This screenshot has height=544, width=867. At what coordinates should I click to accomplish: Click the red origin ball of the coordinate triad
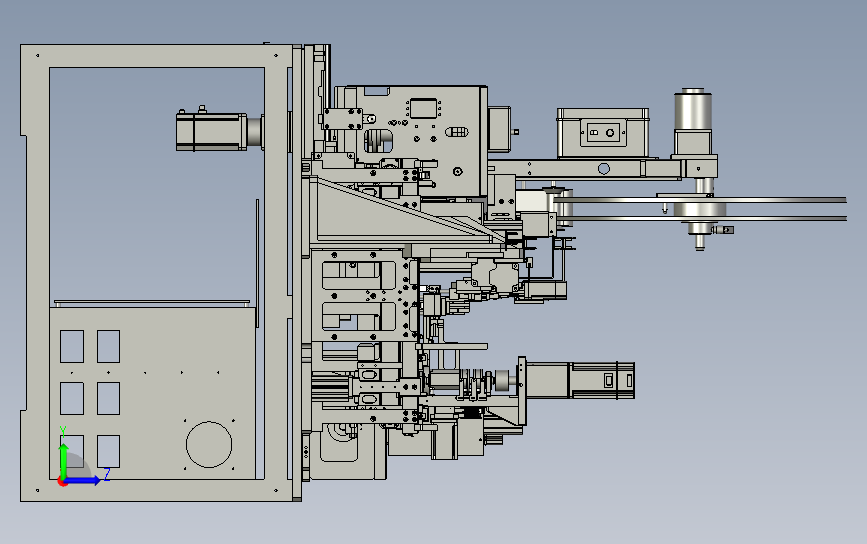62,482
